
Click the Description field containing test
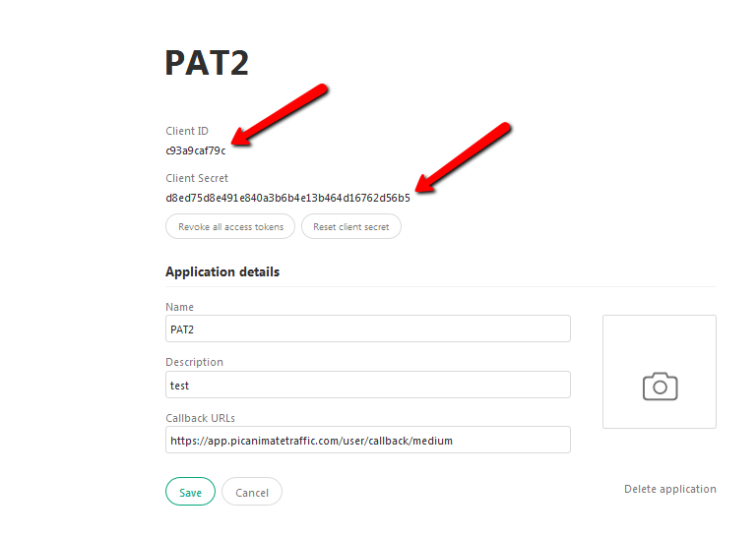click(368, 385)
